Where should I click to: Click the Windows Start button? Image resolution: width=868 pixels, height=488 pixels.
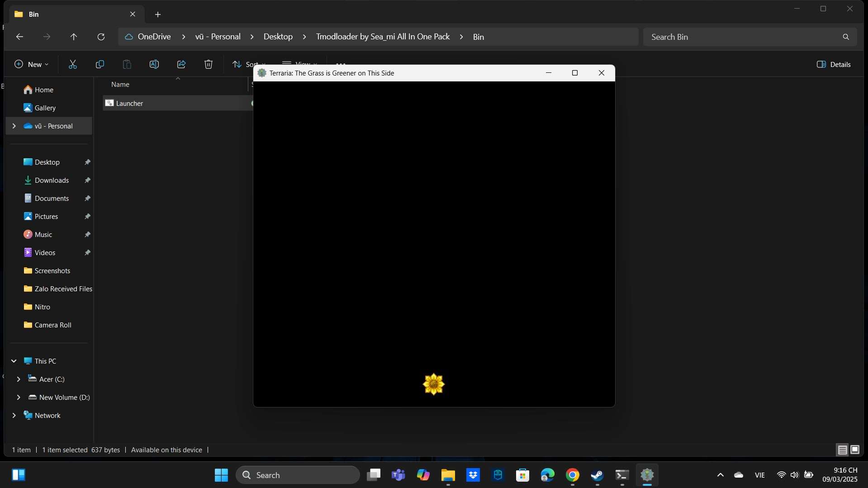(x=221, y=475)
